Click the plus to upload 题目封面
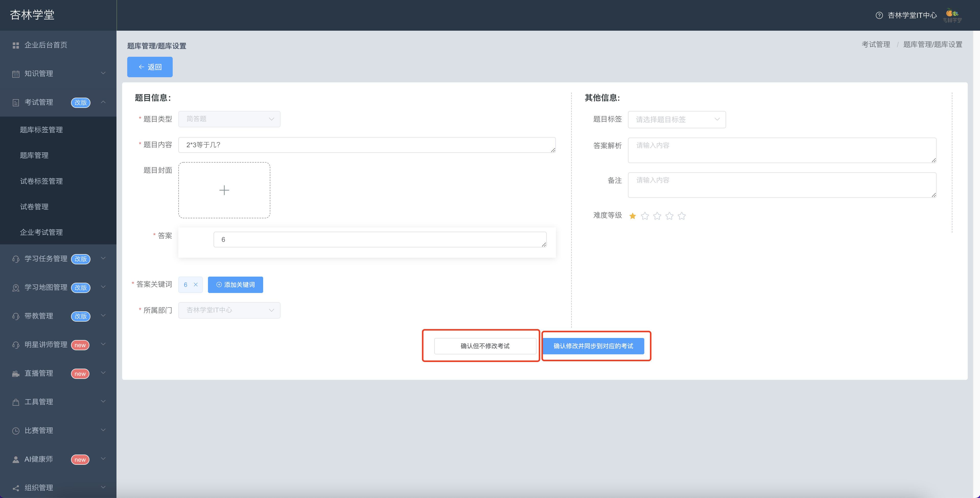 point(224,190)
